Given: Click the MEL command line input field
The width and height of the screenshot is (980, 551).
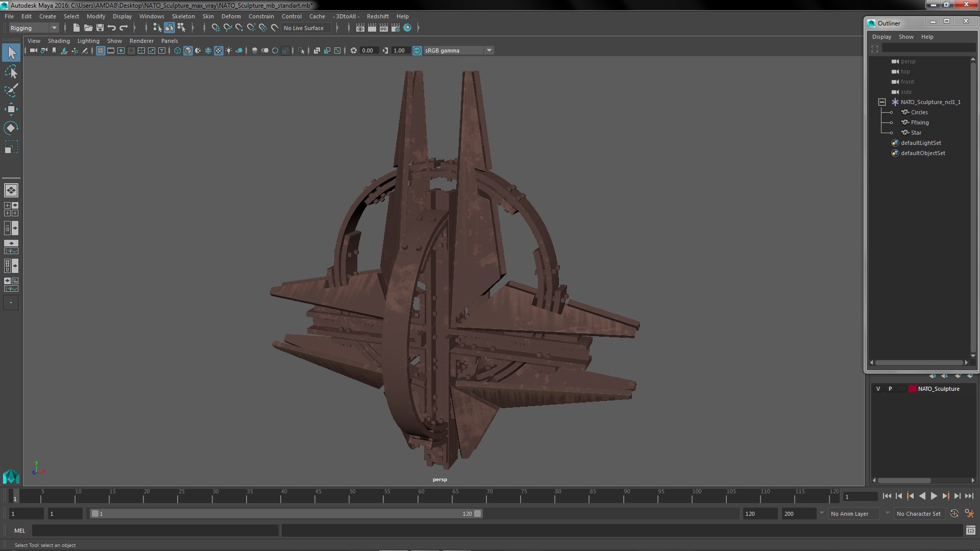Looking at the screenshot, I should [x=155, y=531].
